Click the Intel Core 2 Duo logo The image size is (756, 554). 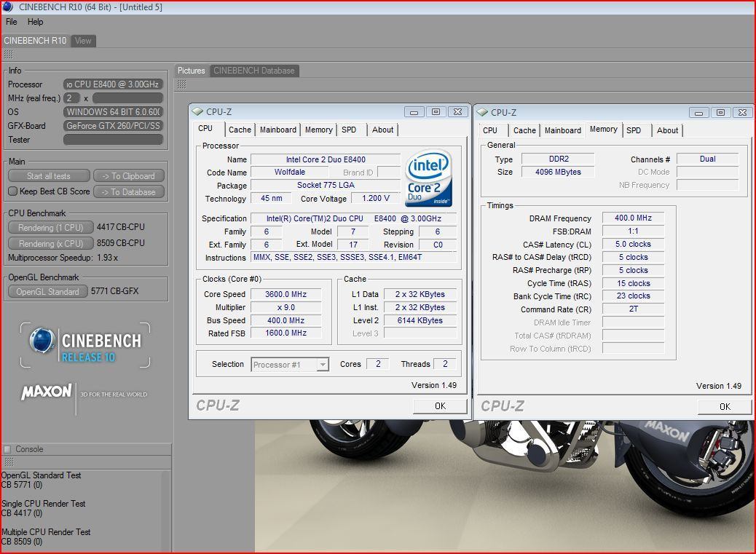[428, 178]
